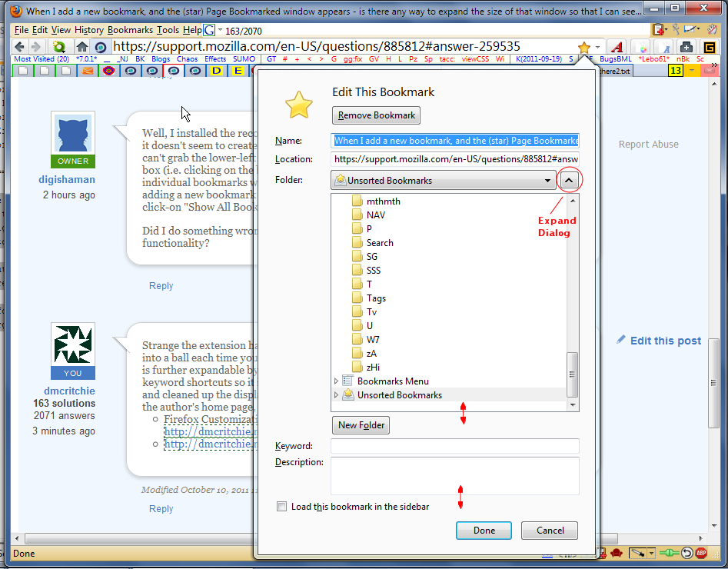This screenshot has height=569, width=728.
Task: Click the yellow E tab icon
Action: coord(238,71)
